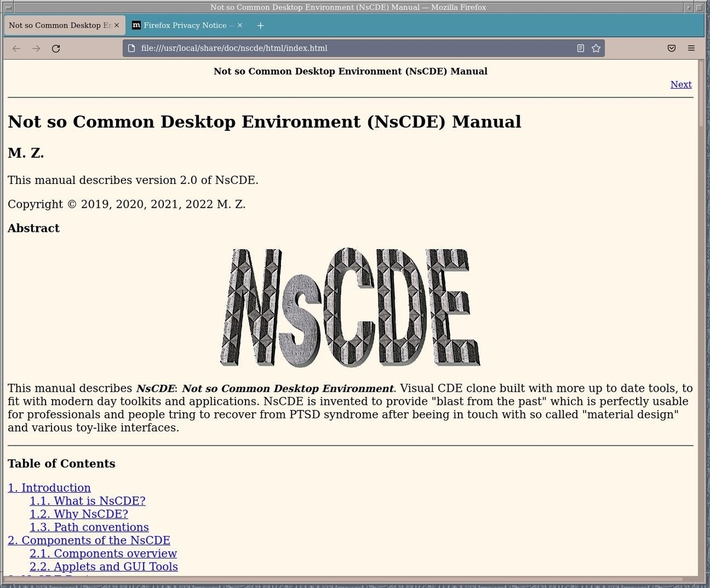710x588 pixels.
Task: Open section 2.2. Applets and GUI Tools
Action: point(104,567)
